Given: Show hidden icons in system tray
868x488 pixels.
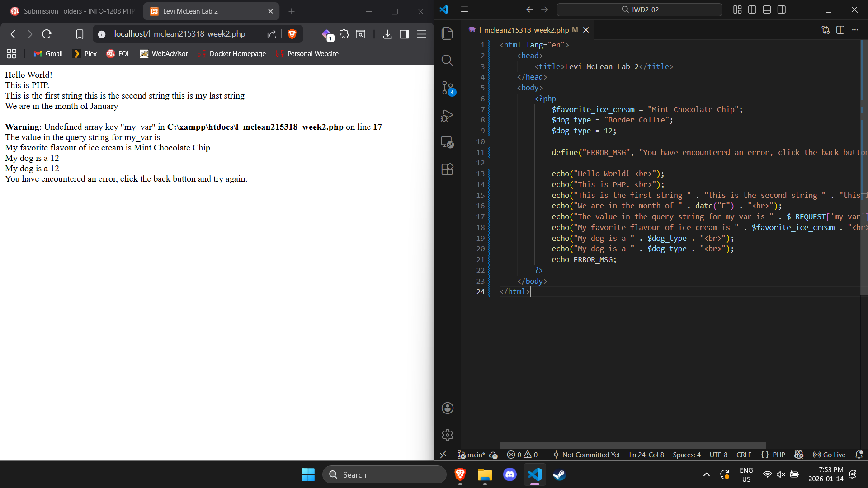Looking at the screenshot, I should click(x=706, y=474).
